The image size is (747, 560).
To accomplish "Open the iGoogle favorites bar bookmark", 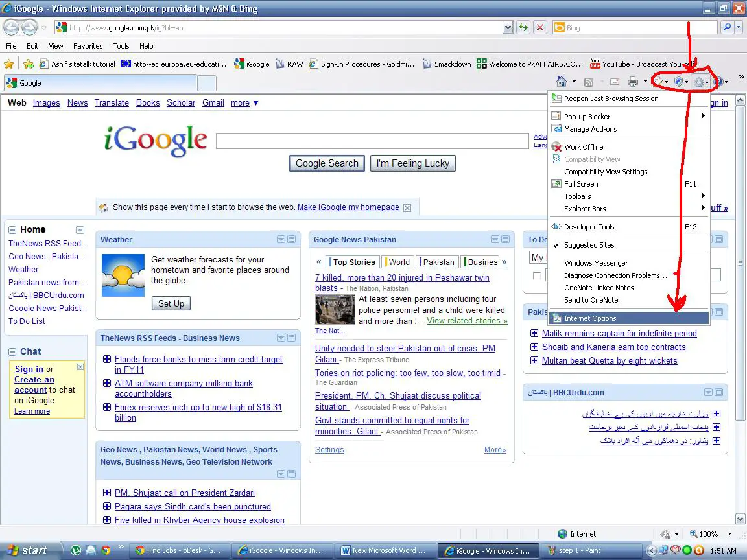I will coord(252,64).
